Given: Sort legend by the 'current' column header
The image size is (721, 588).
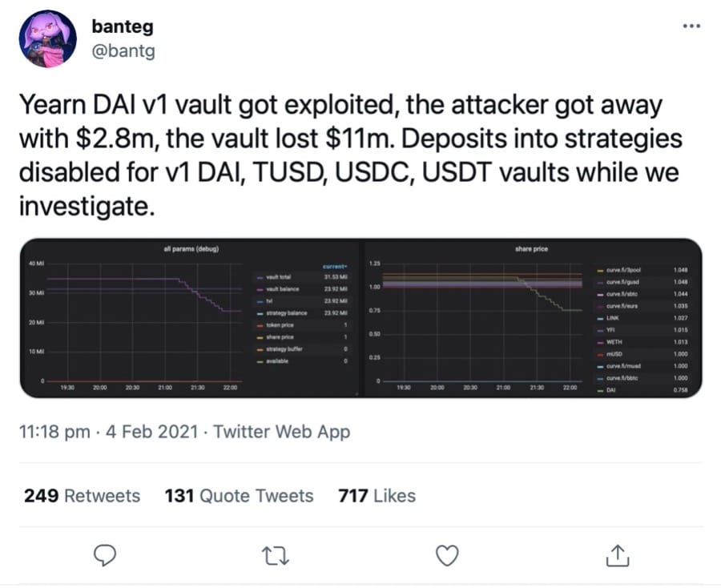Looking at the screenshot, I should click(334, 265).
